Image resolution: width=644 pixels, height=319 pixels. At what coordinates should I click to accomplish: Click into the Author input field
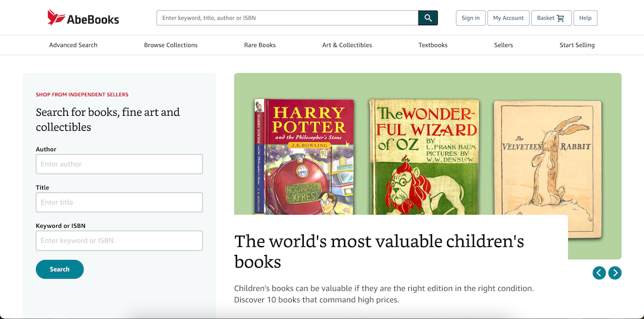(119, 164)
